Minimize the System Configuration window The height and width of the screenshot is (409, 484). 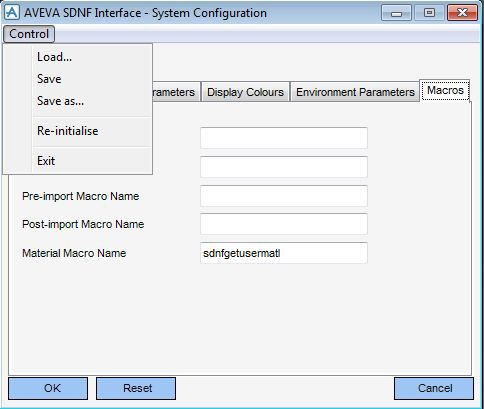tap(396, 13)
